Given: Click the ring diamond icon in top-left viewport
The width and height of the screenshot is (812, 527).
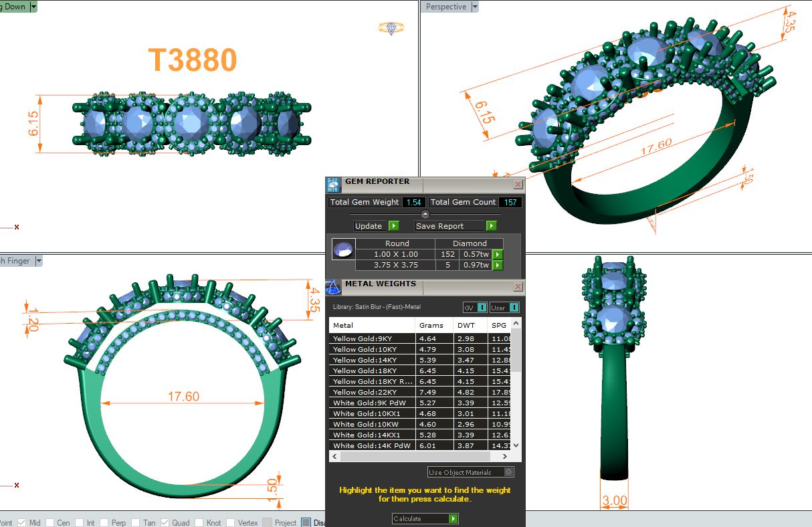Looking at the screenshot, I should point(391,28).
